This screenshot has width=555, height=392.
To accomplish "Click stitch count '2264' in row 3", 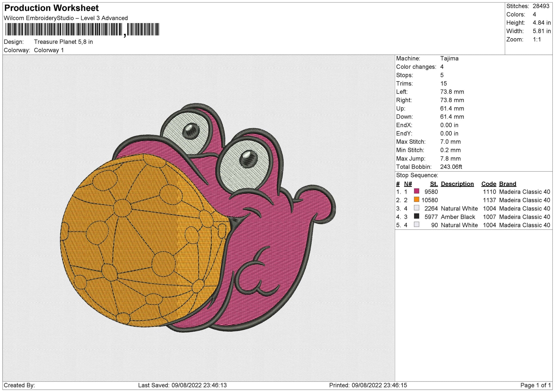I will pos(431,209).
